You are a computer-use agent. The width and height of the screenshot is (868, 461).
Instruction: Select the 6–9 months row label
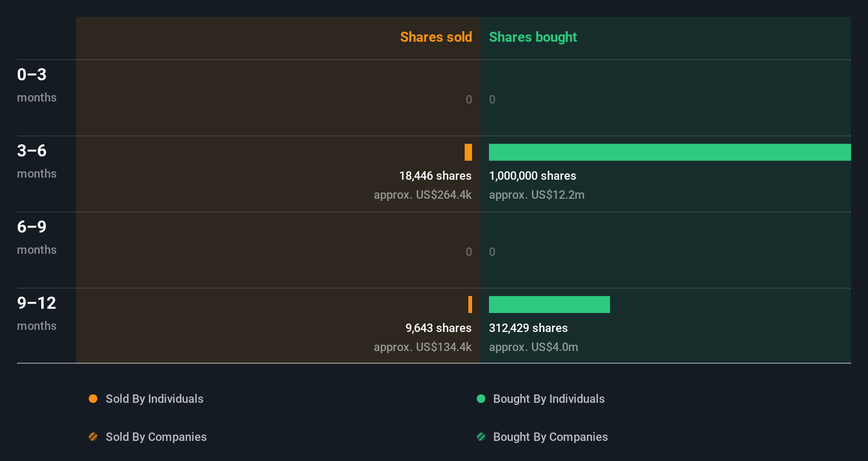pos(36,237)
